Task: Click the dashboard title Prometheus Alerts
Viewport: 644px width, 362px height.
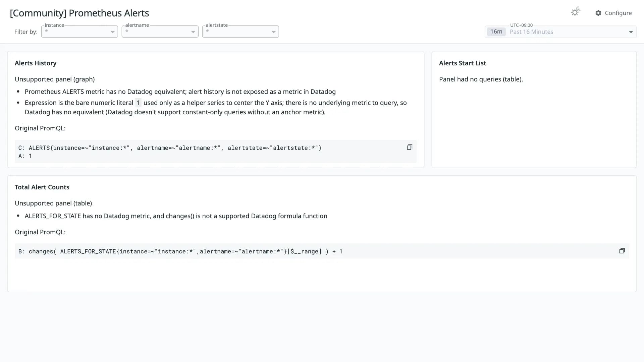Action: pyautogui.click(x=79, y=13)
